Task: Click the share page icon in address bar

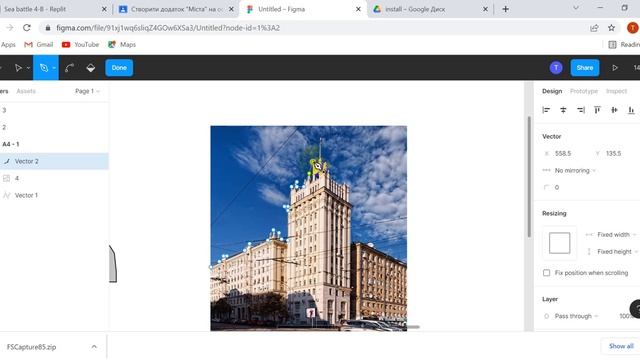Action: click(594, 28)
